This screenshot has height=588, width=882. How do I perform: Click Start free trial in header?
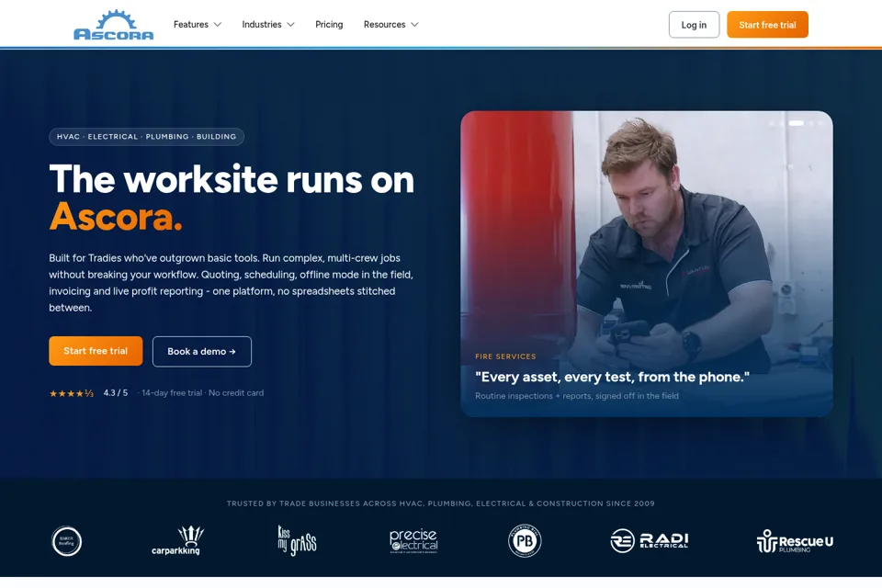point(767,25)
